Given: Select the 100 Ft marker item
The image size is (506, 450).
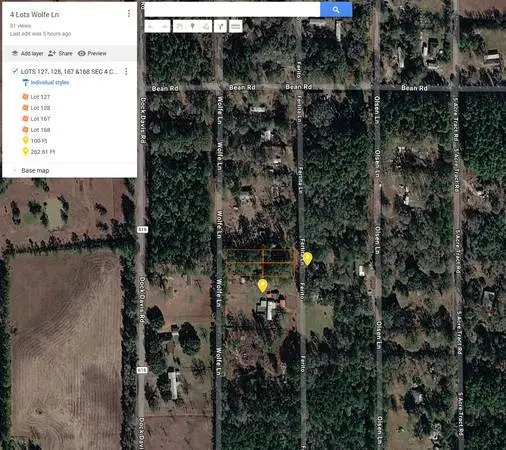Looking at the screenshot, I should (39, 141).
